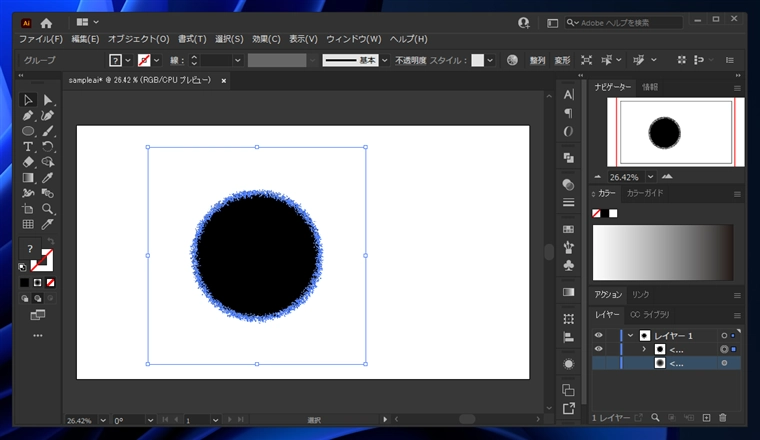Screen dimensions: 760x440
Task: Click the 不透明度 label link
Action: pyautogui.click(x=410, y=60)
